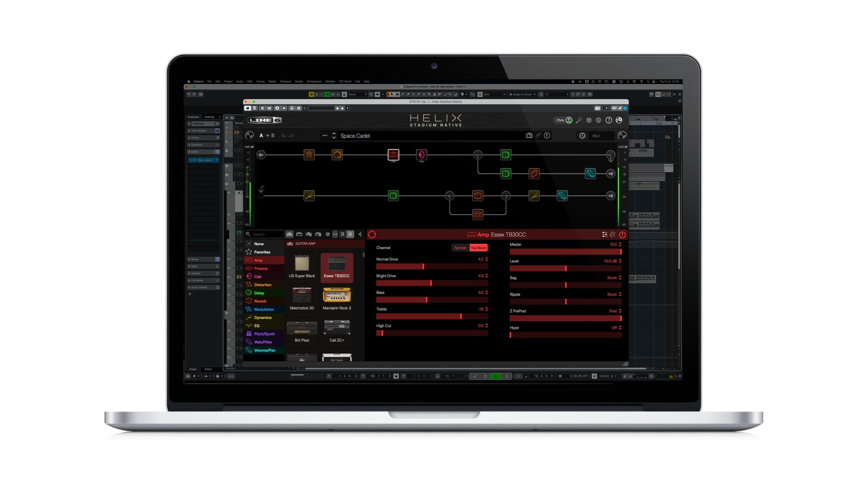The image size is (868, 488).
Task: Open Helix help with the question mark icon
Action: point(609,120)
